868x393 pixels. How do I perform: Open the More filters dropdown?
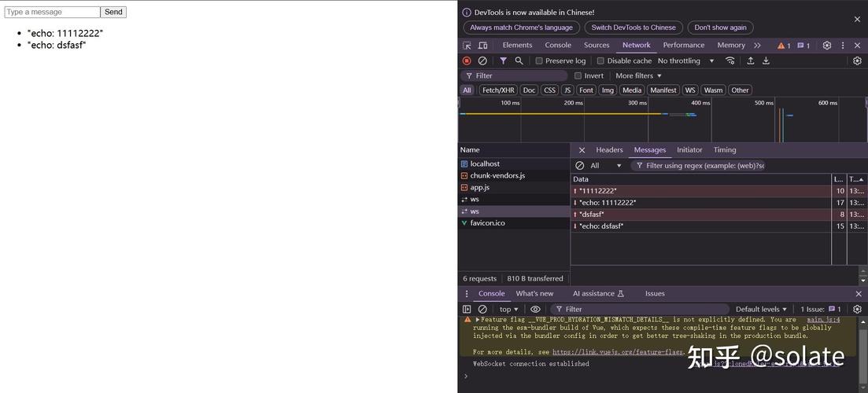638,75
